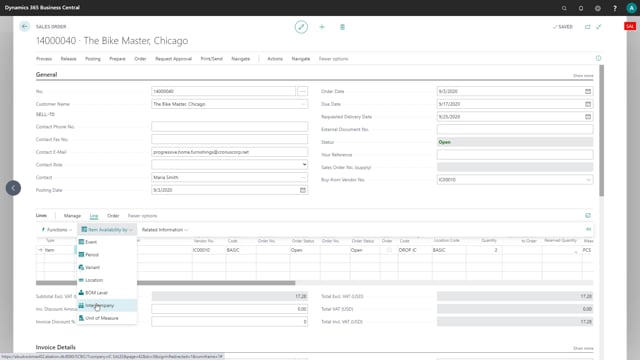Viewport: 640px width, 360px height.
Task: Click the page vertical scrollbar
Action: click(x=601, y=131)
